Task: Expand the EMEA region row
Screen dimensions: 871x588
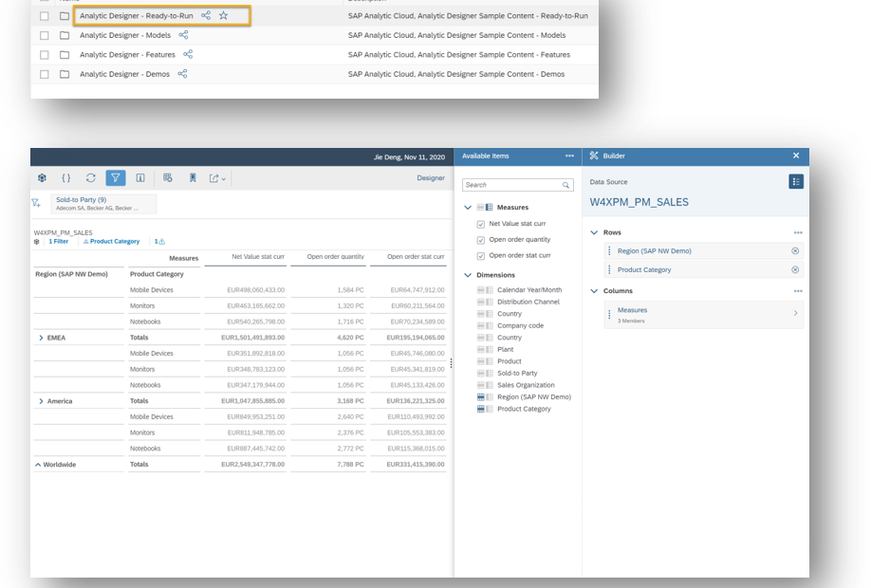Action: pyautogui.click(x=41, y=338)
